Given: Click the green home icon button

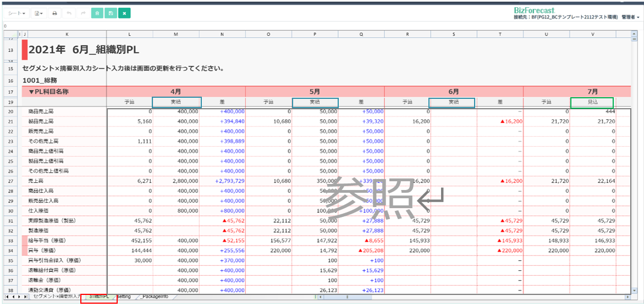Looking at the screenshot, I should [98, 13].
